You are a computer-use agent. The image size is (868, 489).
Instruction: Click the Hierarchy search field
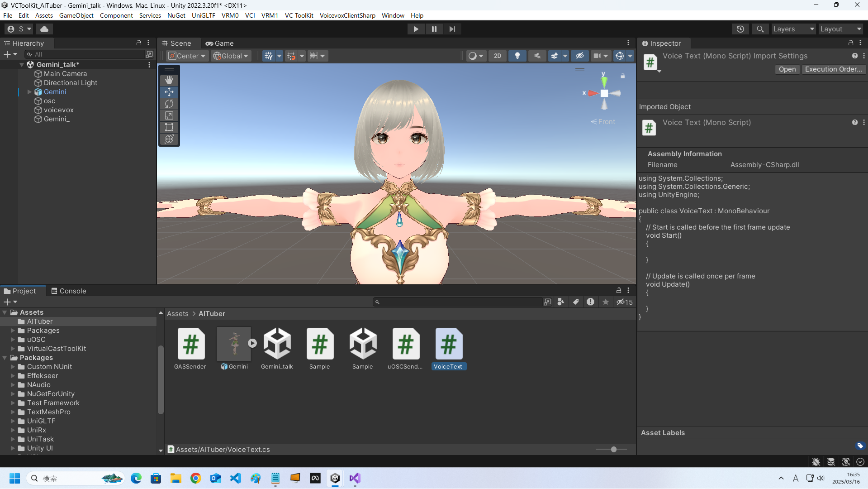(x=84, y=54)
